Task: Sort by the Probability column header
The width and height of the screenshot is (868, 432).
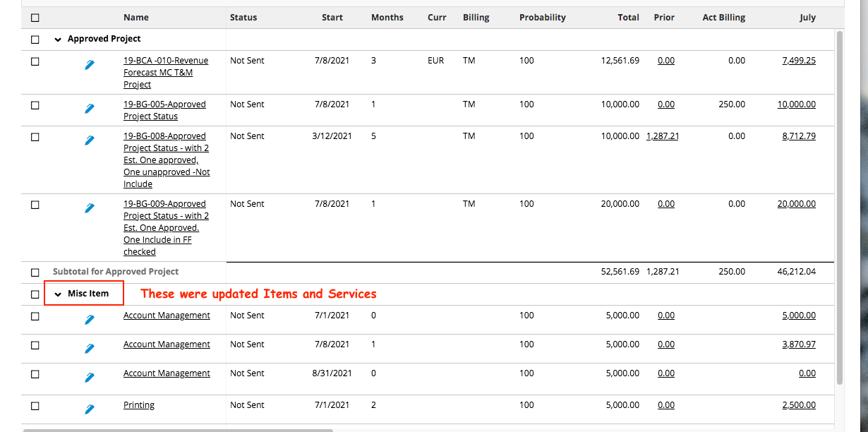Action: pyautogui.click(x=543, y=18)
